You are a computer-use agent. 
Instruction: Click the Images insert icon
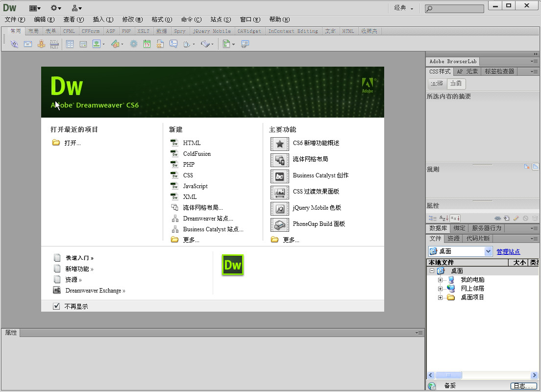pyautogui.click(x=97, y=44)
